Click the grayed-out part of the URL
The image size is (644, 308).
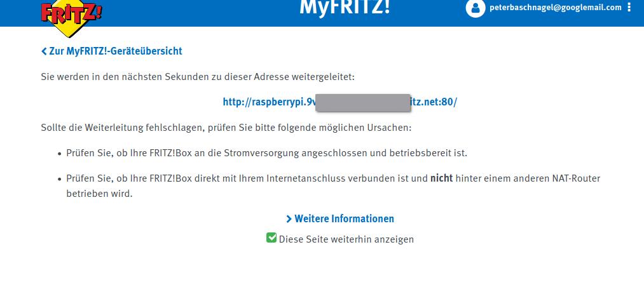coord(362,102)
